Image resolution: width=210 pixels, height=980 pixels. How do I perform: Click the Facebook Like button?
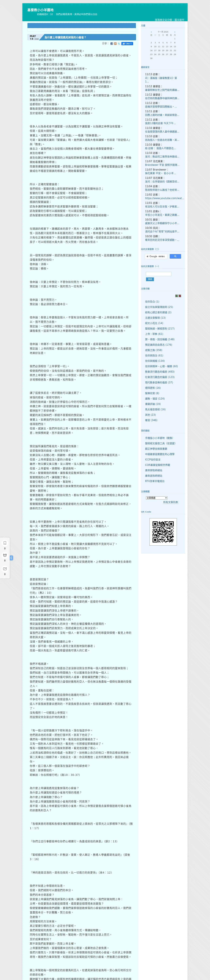[x=127, y=44]
